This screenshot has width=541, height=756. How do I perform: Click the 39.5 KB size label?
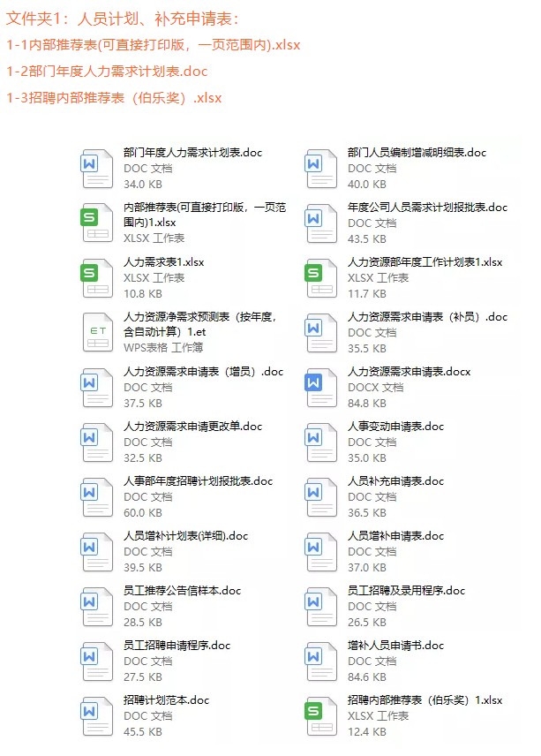coord(143,568)
